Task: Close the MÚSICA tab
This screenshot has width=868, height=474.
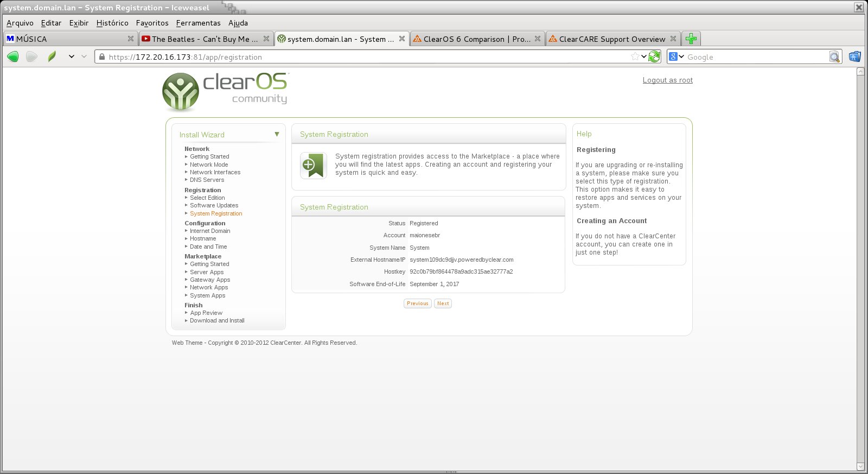Action: (131, 39)
